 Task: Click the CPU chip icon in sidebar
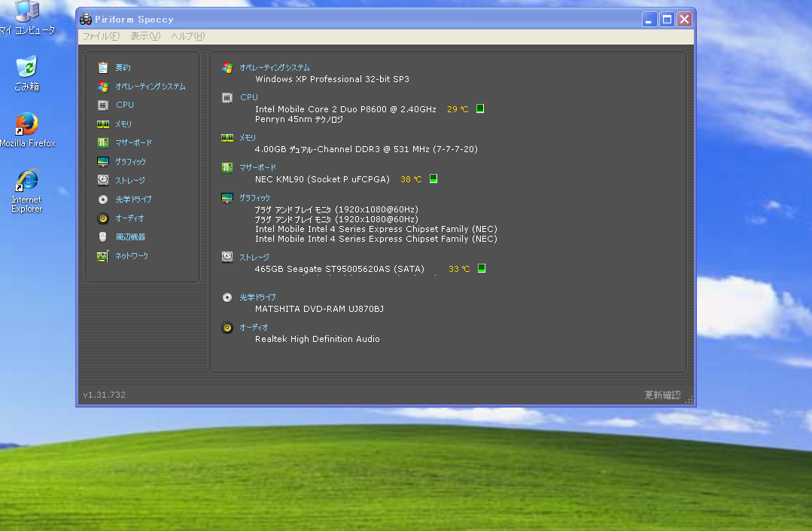click(102, 105)
